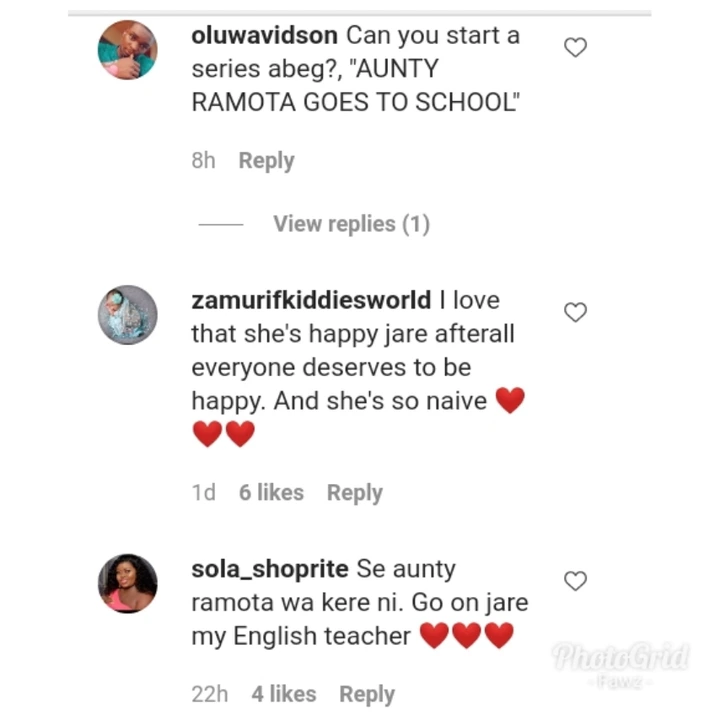This screenshot has height=720, width=720.
Task: View the 4 likes on sola_shoprite's comment
Action: pos(284,694)
